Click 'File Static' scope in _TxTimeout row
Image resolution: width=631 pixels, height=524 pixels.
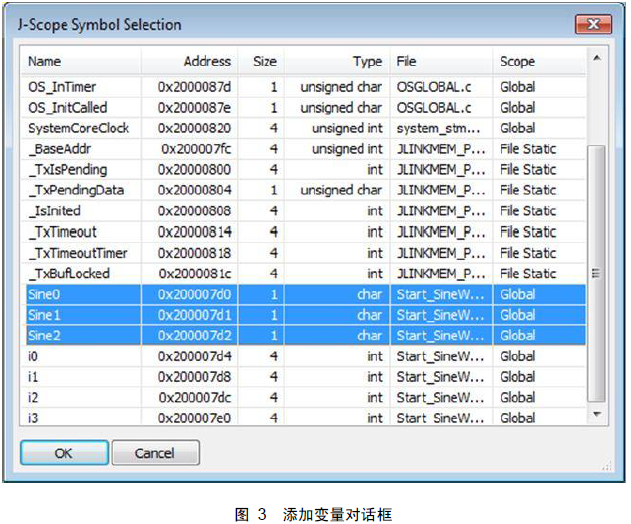[528, 232]
